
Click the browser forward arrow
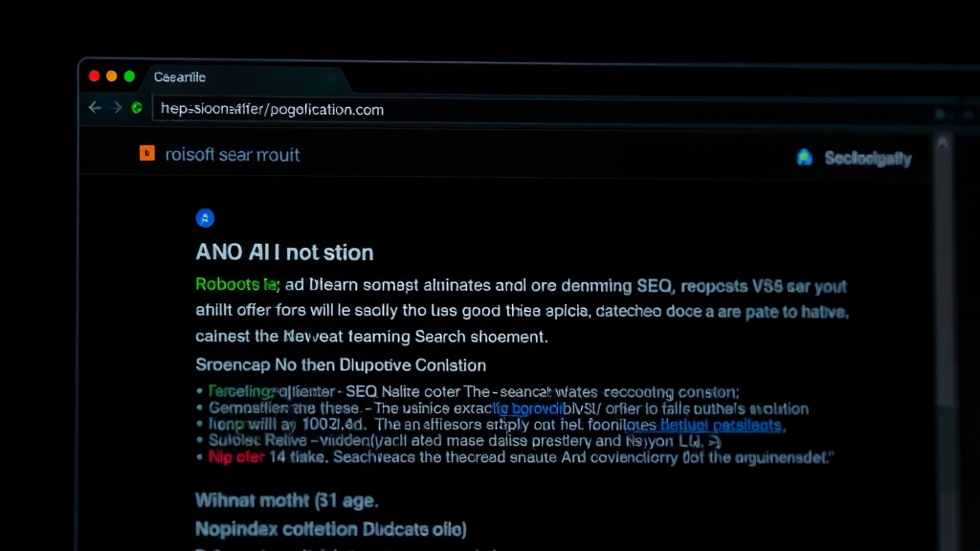click(x=116, y=107)
